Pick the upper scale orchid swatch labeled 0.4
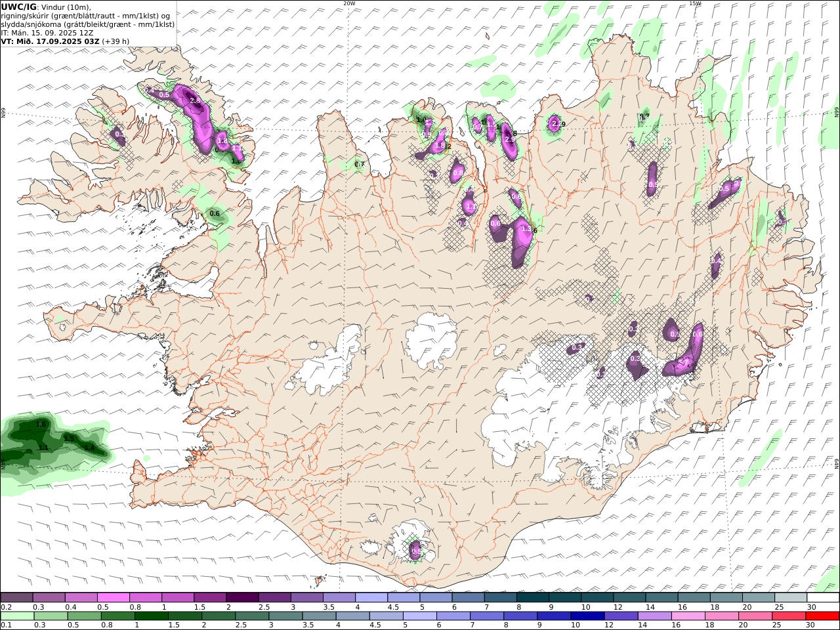Image resolution: width=840 pixels, height=630 pixels. (81, 598)
